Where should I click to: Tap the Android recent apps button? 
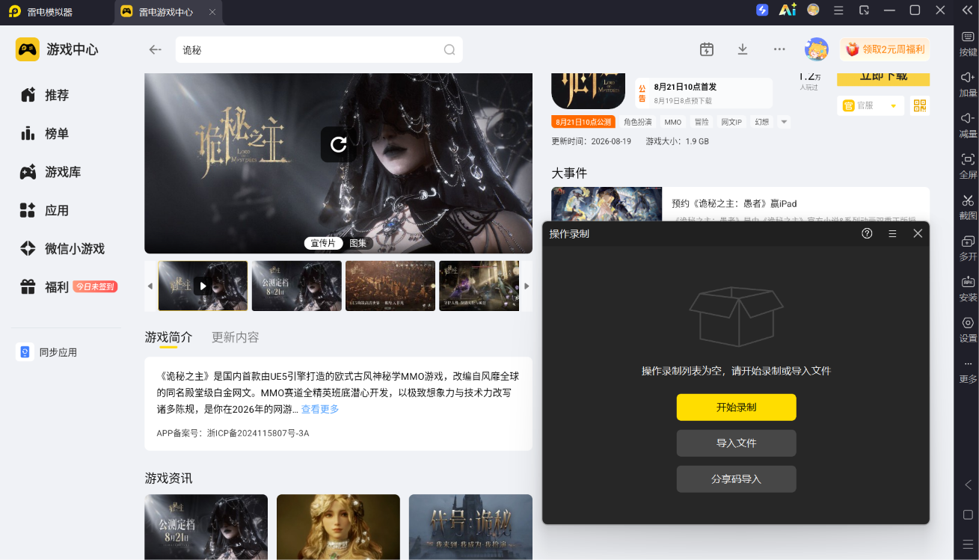tap(968, 544)
